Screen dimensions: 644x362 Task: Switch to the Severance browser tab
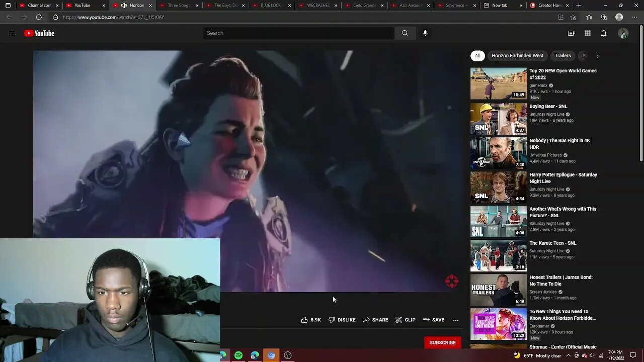(455, 6)
